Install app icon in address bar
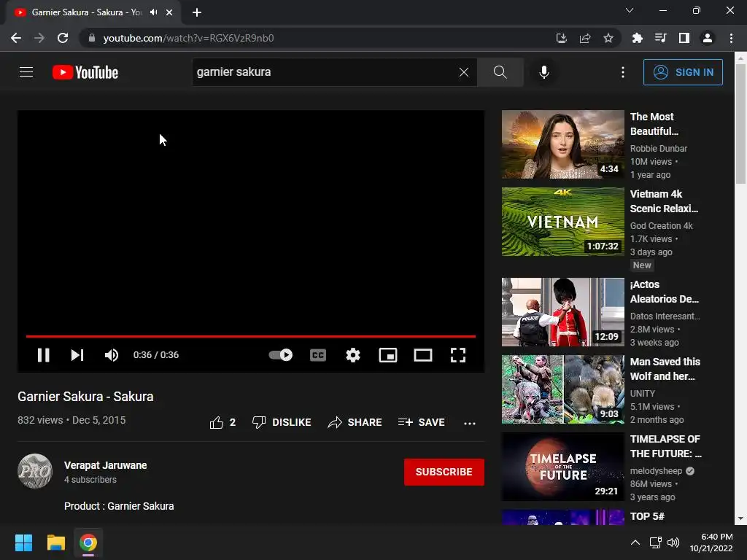Viewport: 747px width, 560px height. (x=561, y=38)
